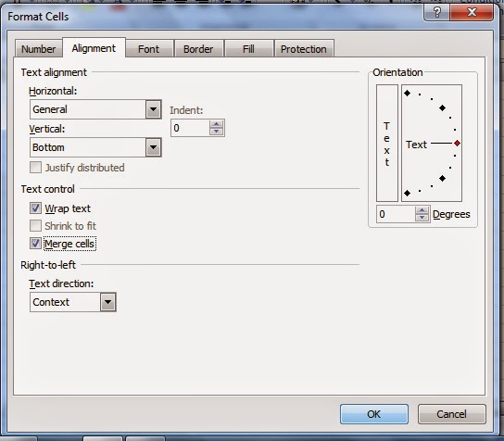Open the Fill tab

tap(248, 49)
